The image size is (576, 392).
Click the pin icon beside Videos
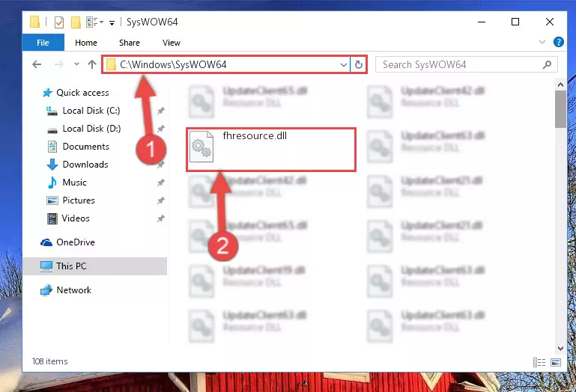coord(160,218)
